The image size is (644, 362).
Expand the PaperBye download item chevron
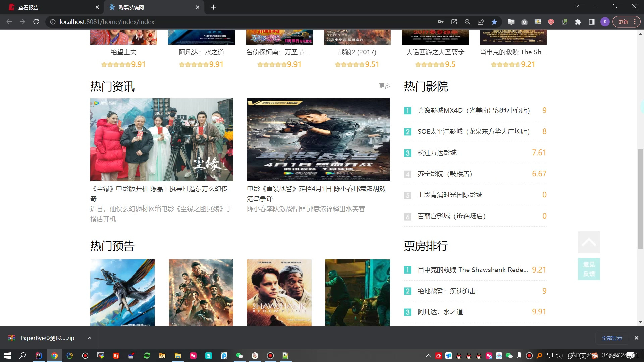(89, 338)
